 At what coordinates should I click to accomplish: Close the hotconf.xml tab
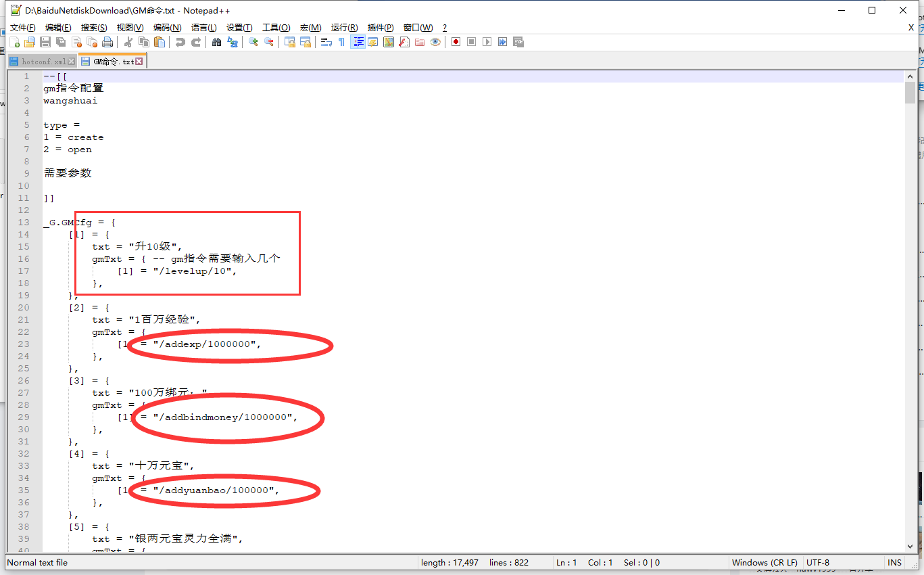[x=72, y=62]
